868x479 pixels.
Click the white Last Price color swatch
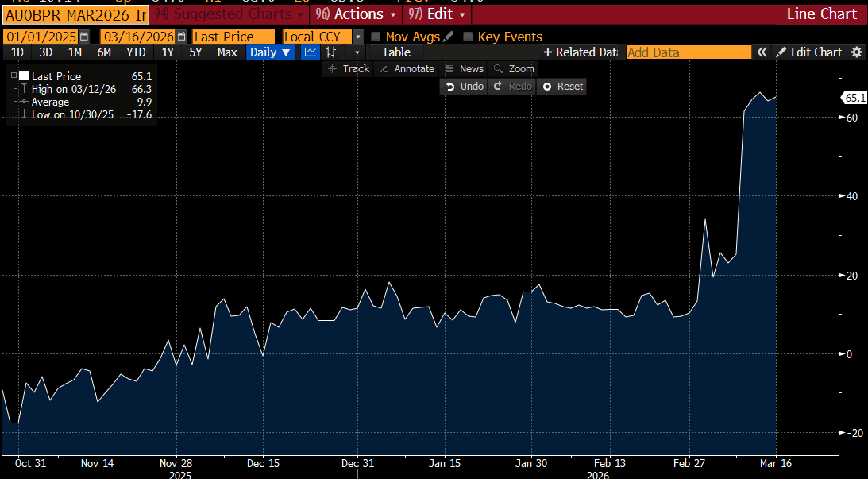pyautogui.click(x=24, y=76)
